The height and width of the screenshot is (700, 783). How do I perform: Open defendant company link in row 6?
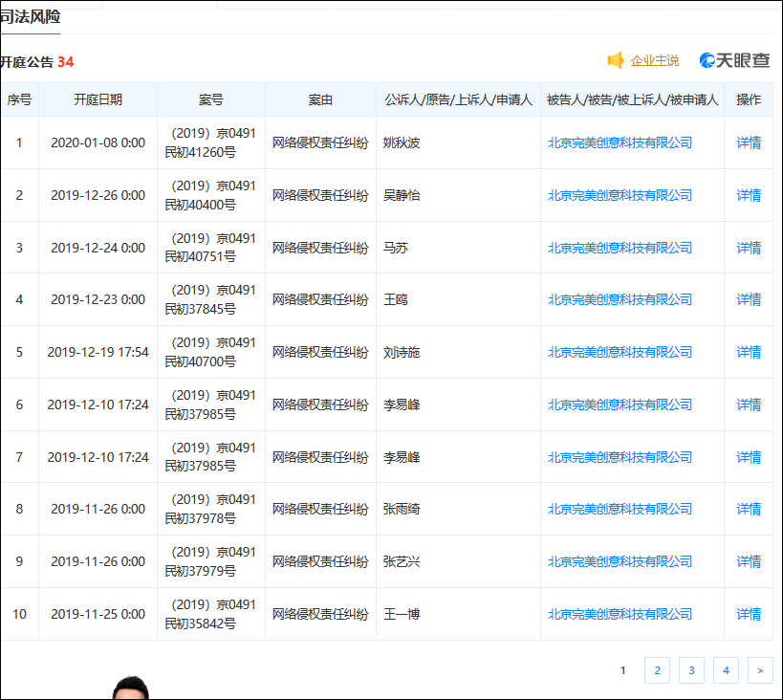pos(620,405)
